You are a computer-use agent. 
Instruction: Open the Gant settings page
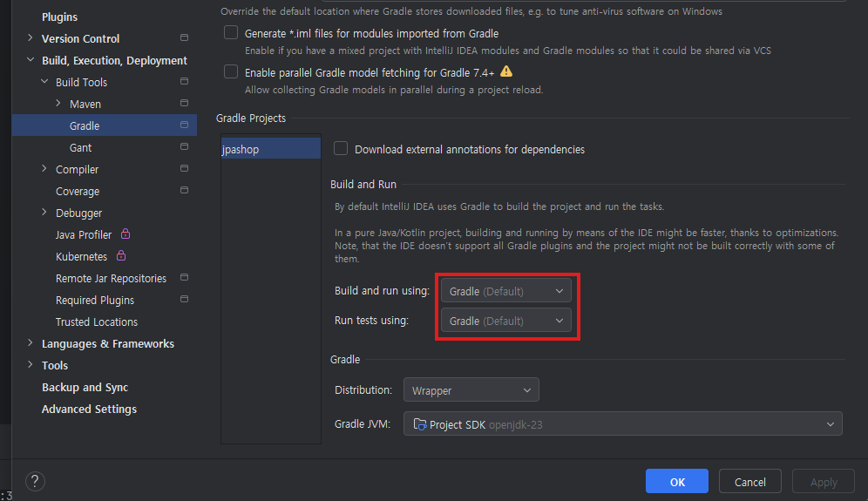click(80, 148)
